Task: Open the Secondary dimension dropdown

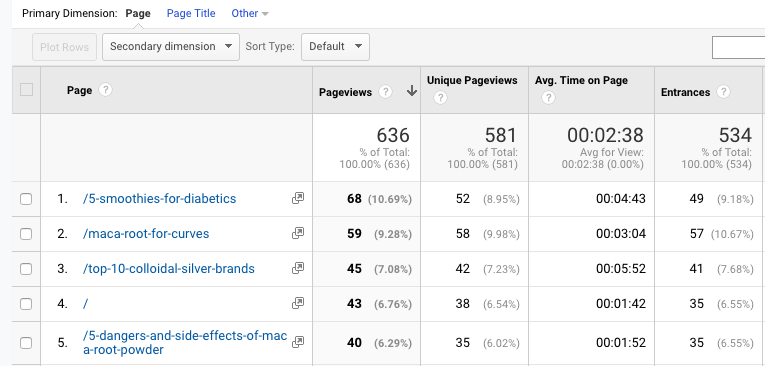Action: tap(171, 47)
